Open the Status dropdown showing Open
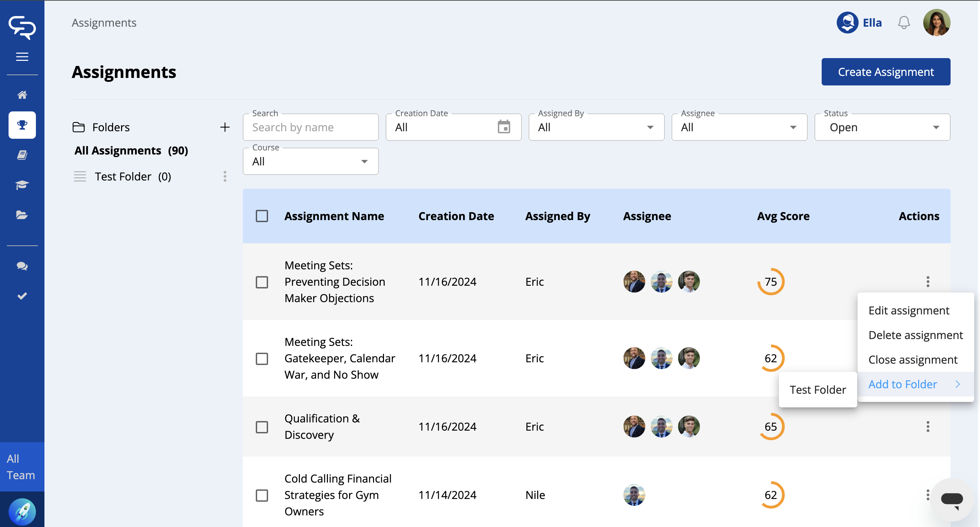Screen dimensions: 980x527 882,127
